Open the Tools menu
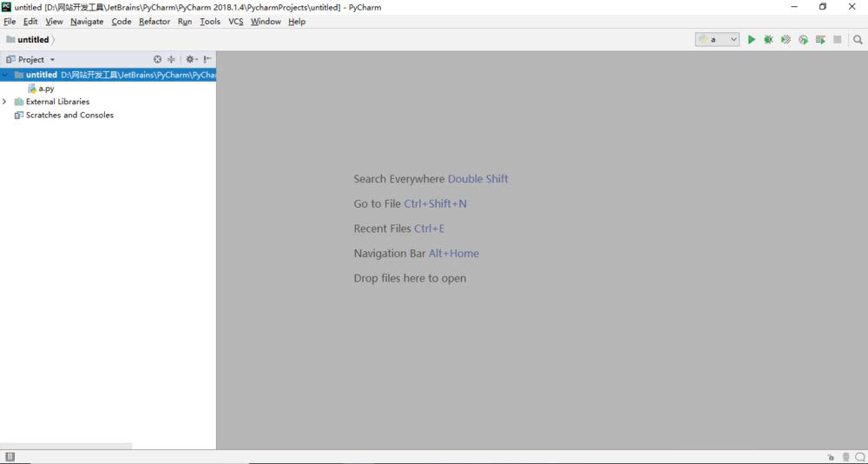 point(210,22)
